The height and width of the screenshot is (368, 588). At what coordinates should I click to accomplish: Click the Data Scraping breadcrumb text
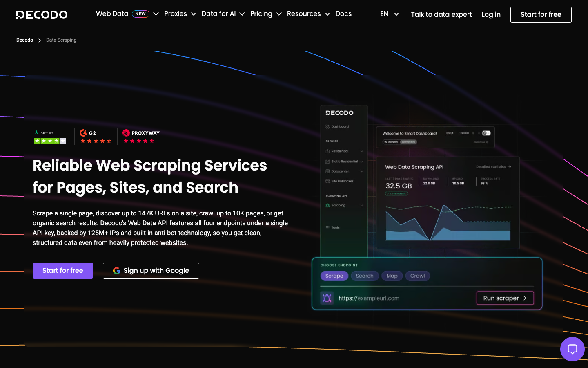tap(61, 40)
